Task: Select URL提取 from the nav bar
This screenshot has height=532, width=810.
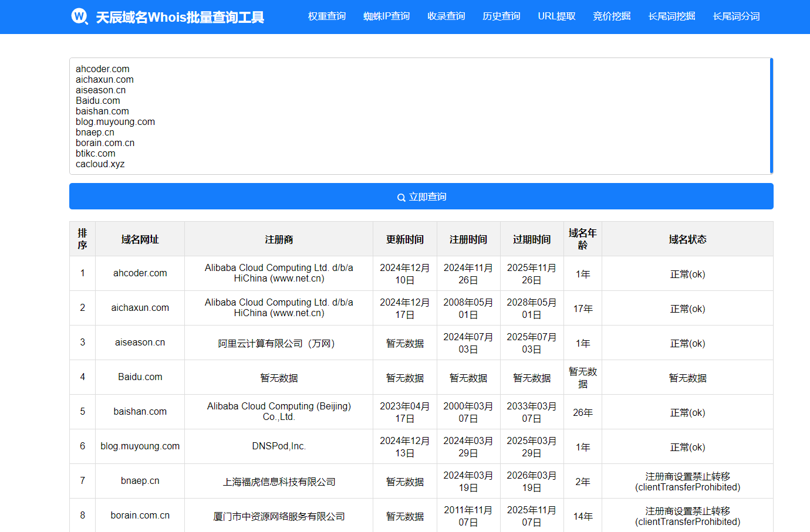Action: [x=556, y=16]
